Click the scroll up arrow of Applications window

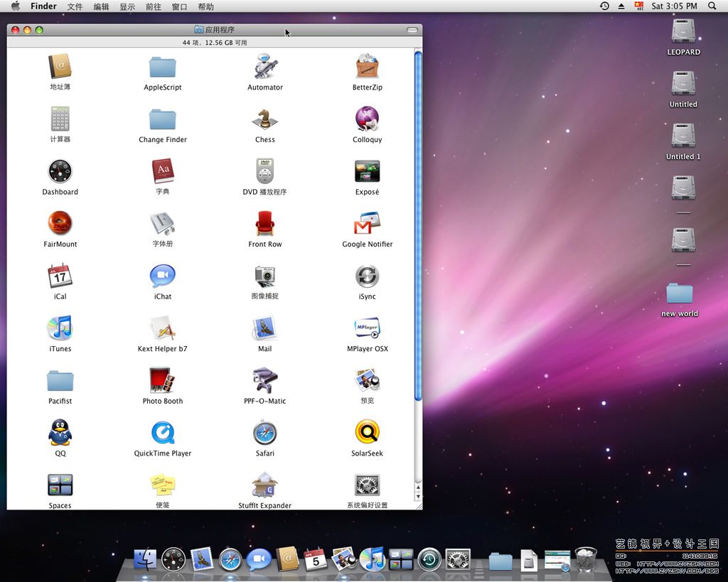point(418,487)
